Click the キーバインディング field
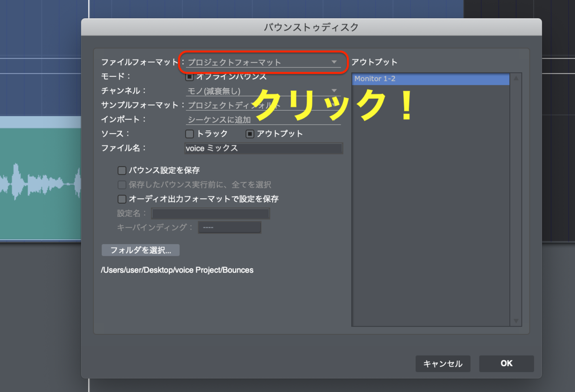 [x=229, y=227]
